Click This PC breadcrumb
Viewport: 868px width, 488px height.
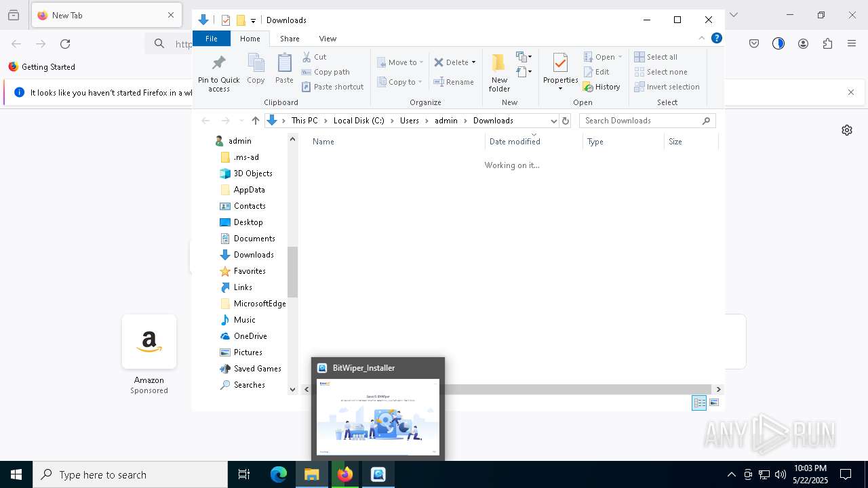[304, 121]
